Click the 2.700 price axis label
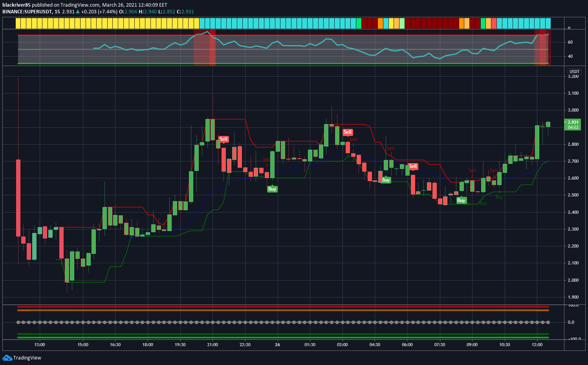The width and height of the screenshot is (588, 365). pyautogui.click(x=573, y=161)
